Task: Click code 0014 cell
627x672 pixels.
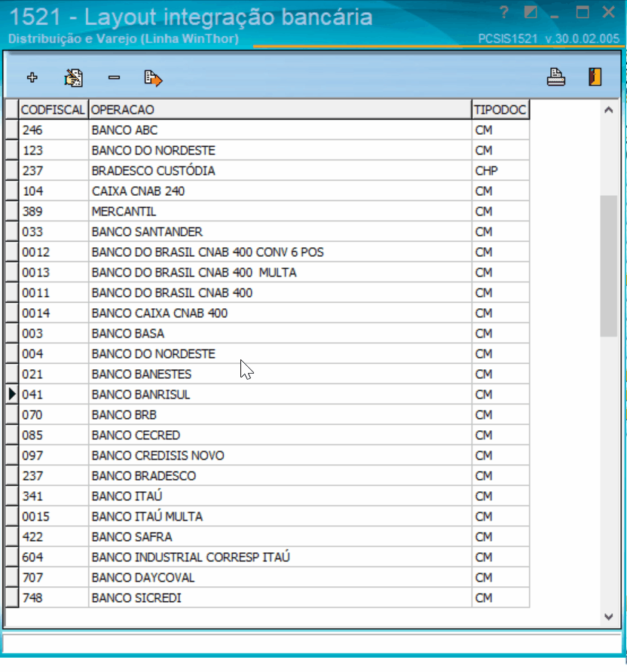Action: pos(54,313)
